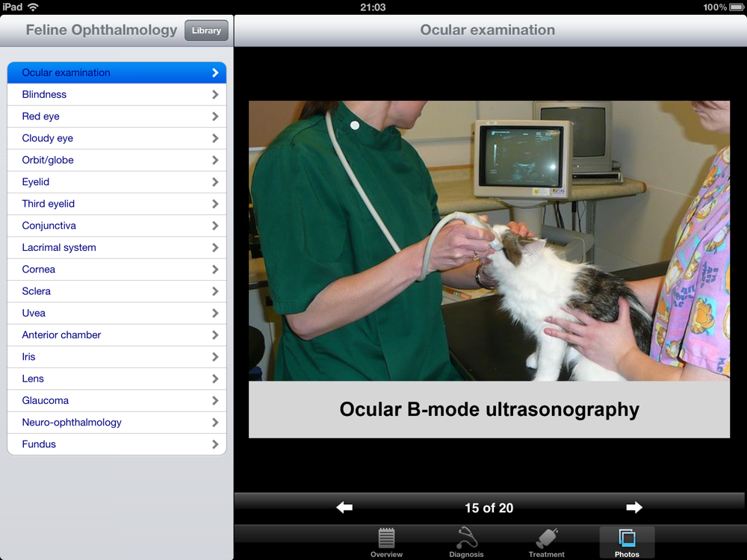This screenshot has width=747, height=560.
Task: Click the Ocular B-mode ultrasonography caption
Action: [x=489, y=409]
